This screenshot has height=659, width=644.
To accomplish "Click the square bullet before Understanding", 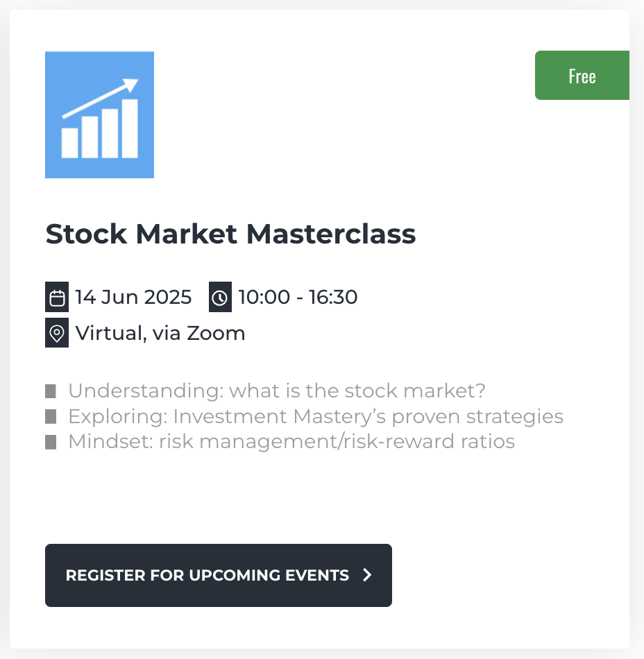I will pyautogui.click(x=51, y=391).
